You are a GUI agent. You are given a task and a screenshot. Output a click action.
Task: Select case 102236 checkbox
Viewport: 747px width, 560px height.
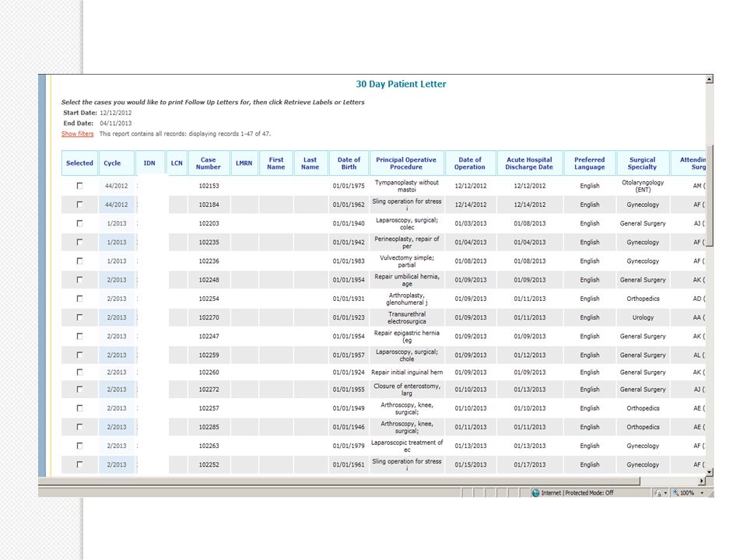coord(79,261)
